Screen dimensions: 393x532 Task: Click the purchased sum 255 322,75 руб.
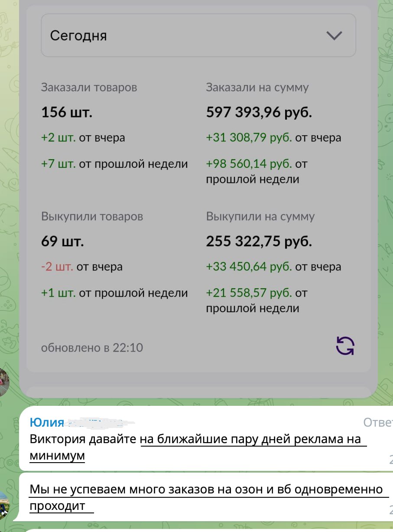tap(259, 242)
